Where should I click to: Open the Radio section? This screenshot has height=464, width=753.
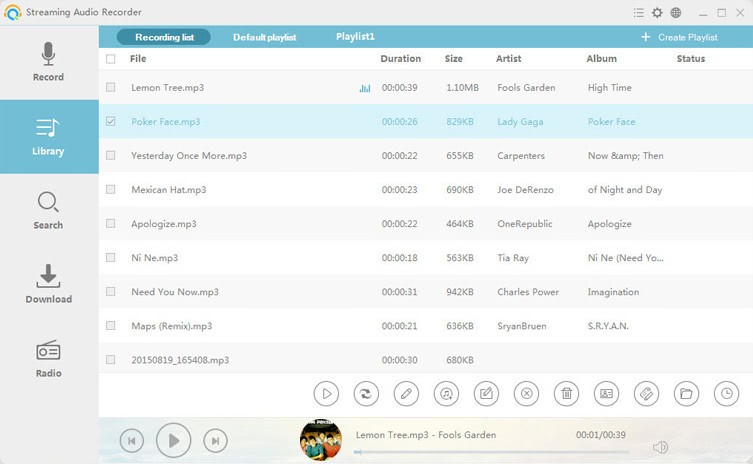pos(48,359)
